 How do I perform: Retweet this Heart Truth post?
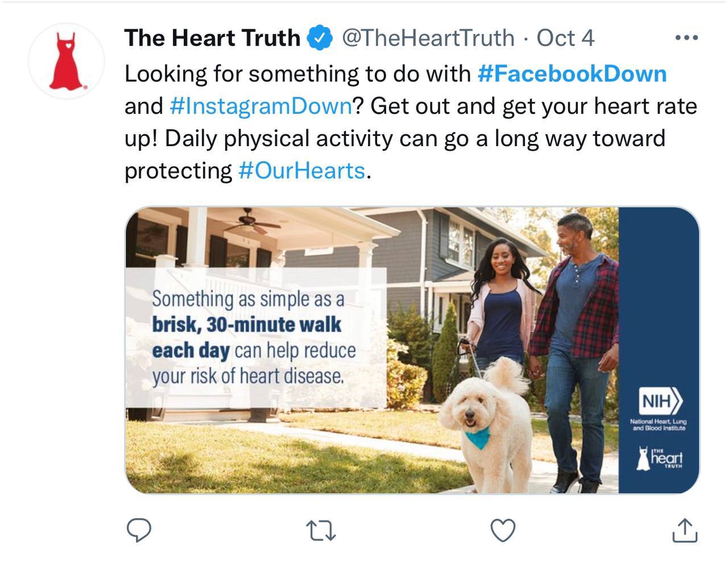pyautogui.click(x=321, y=531)
